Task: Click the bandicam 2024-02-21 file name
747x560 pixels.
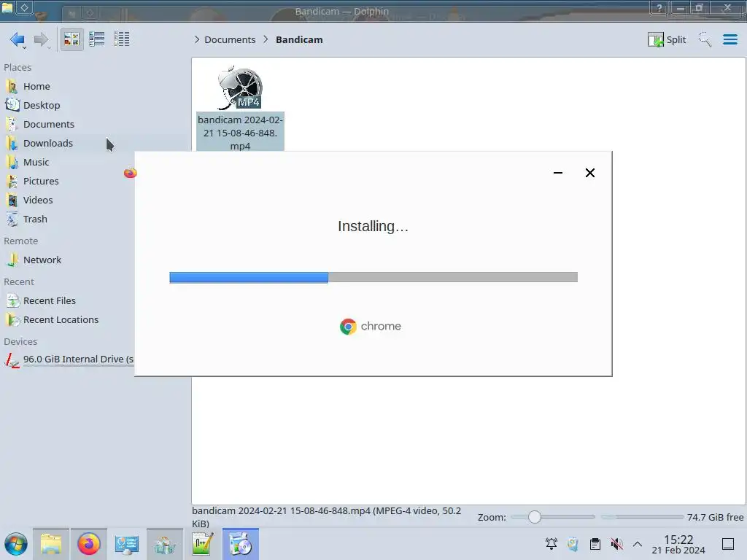Action: coord(240,133)
